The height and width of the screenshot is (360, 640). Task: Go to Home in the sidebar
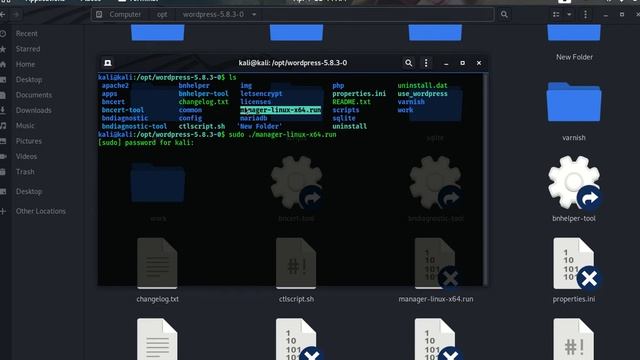25,64
